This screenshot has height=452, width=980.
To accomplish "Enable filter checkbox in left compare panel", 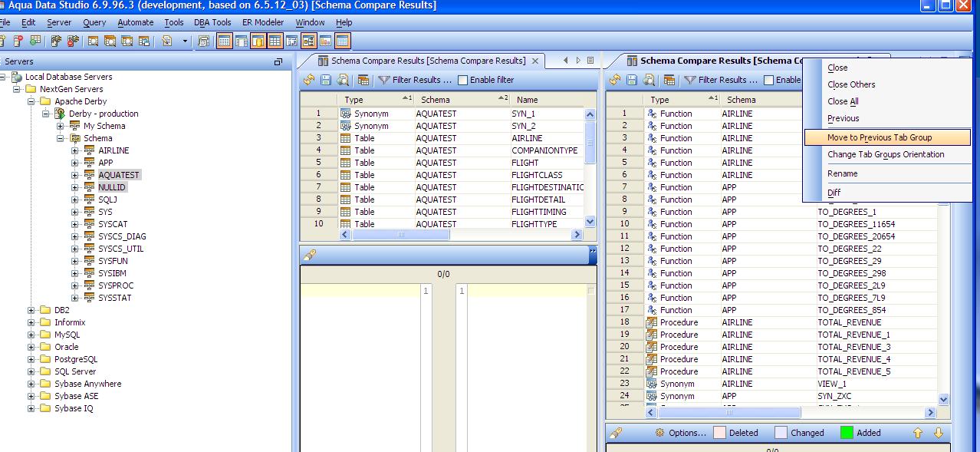I will coord(462,80).
